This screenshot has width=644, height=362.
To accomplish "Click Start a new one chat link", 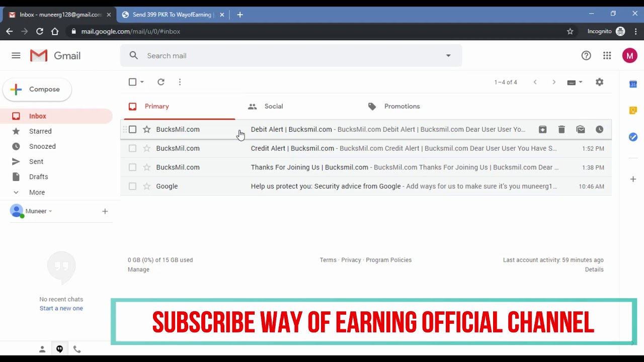I will [x=61, y=308].
